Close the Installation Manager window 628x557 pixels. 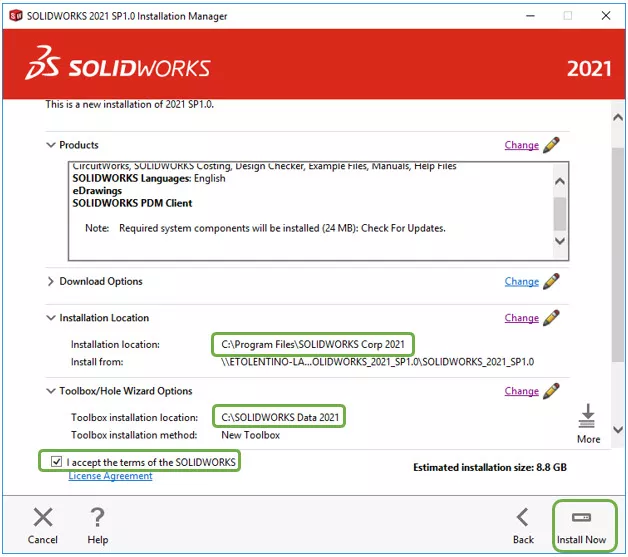click(606, 16)
